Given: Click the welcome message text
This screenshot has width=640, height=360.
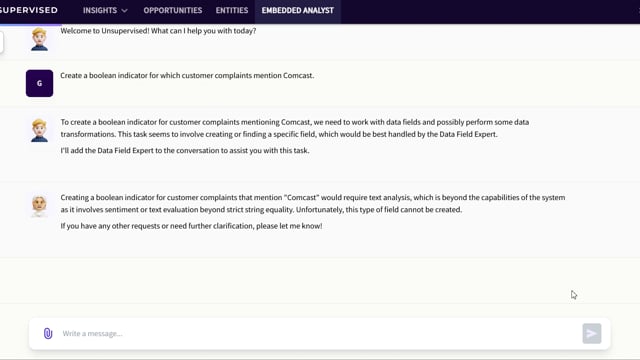Looking at the screenshot, I should pos(158,31).
